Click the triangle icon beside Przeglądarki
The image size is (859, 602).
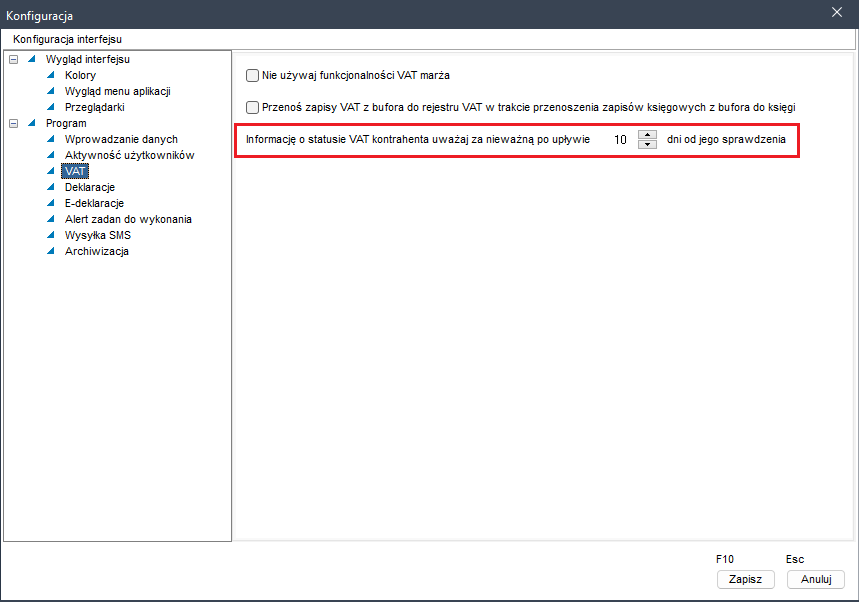coord(51,107)
